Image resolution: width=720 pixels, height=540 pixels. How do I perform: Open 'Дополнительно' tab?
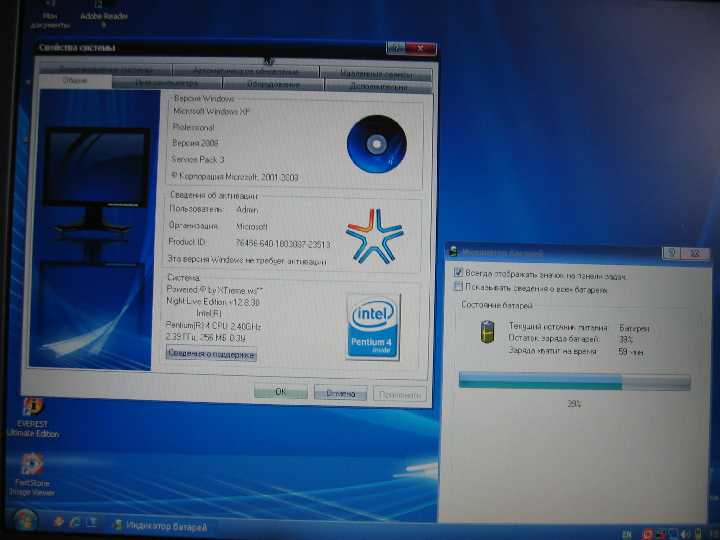pyautogui.click(x=378, y=86)
